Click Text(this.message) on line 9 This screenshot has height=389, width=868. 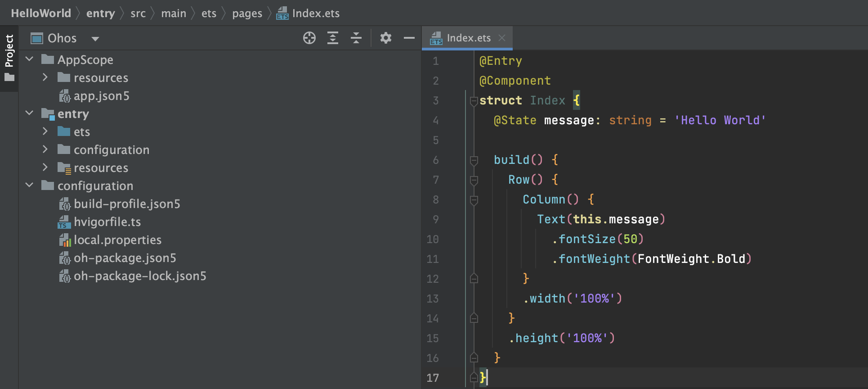601,219
